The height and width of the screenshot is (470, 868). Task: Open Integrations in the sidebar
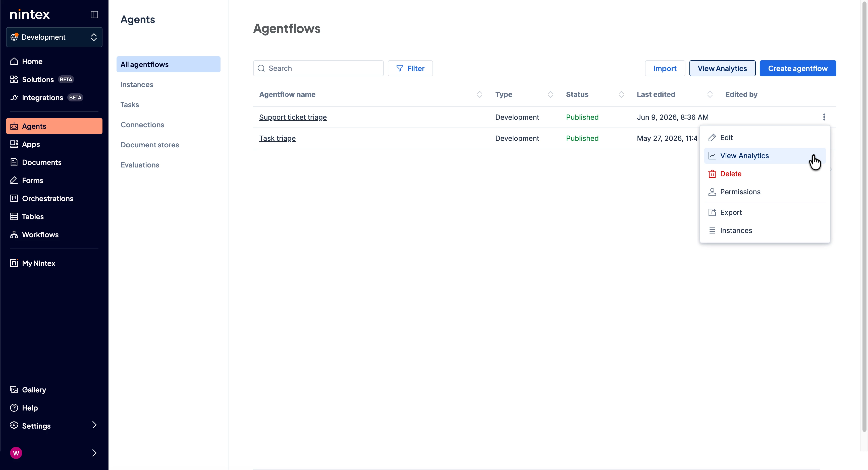click(54, 98)
